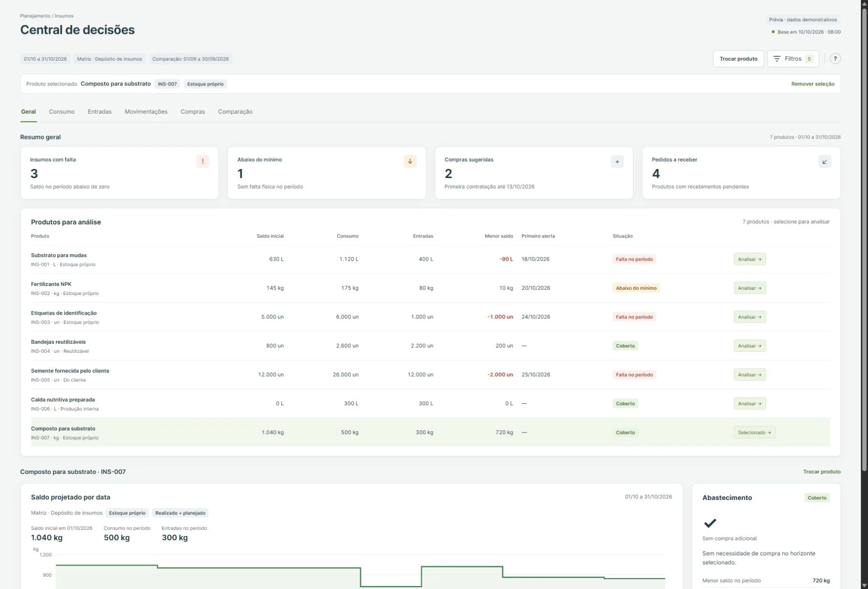Click the Coberto badge in Abastecimento panel
The width and height of the screenshot is (868, 589).
click(x=817, y=498)
